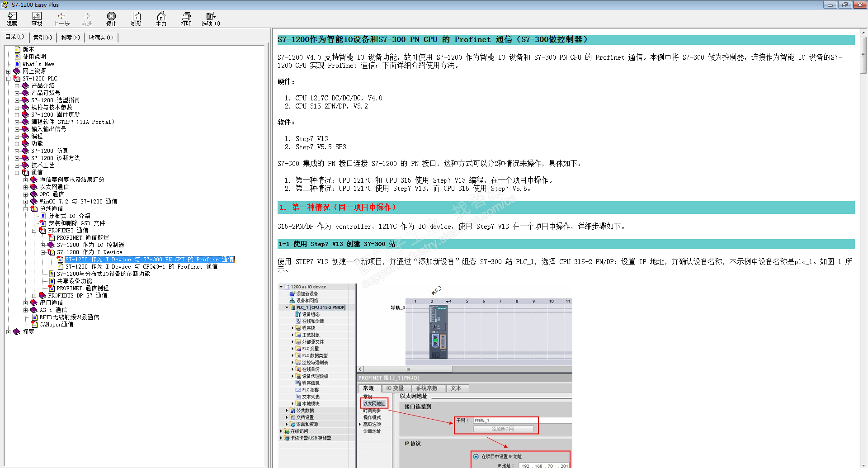
Task: Open the PROFINET 通信概述 topic
Action: (83, 237)
